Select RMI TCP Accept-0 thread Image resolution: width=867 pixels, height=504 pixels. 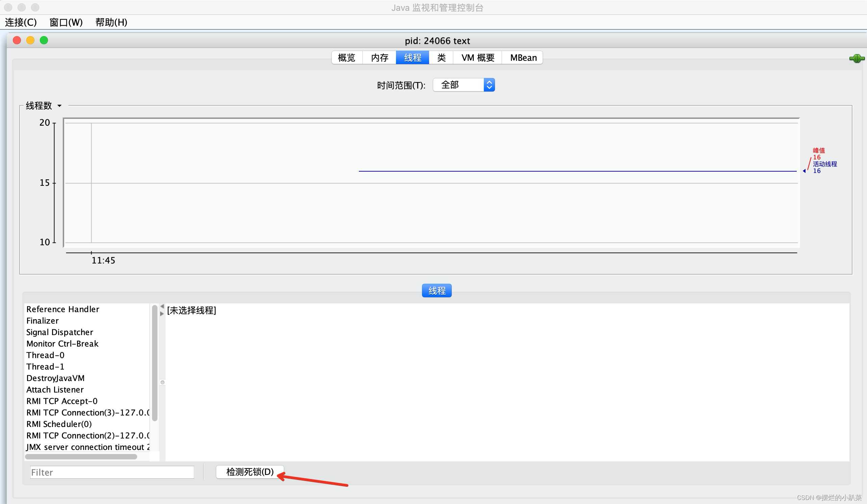[63, 401]
